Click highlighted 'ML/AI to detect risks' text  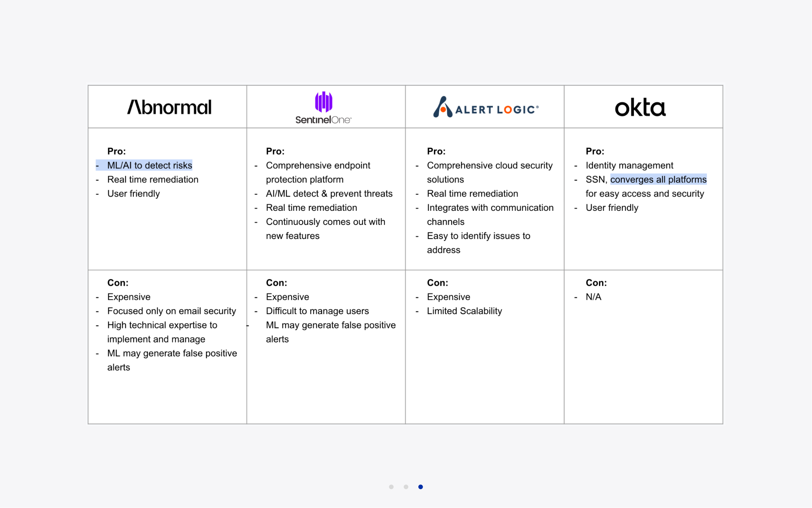tap(149, 165)
